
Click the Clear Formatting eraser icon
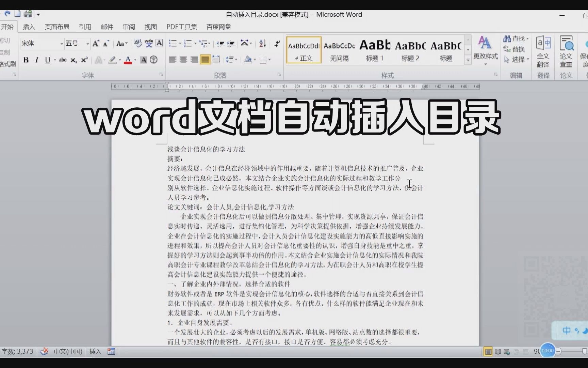138,43
